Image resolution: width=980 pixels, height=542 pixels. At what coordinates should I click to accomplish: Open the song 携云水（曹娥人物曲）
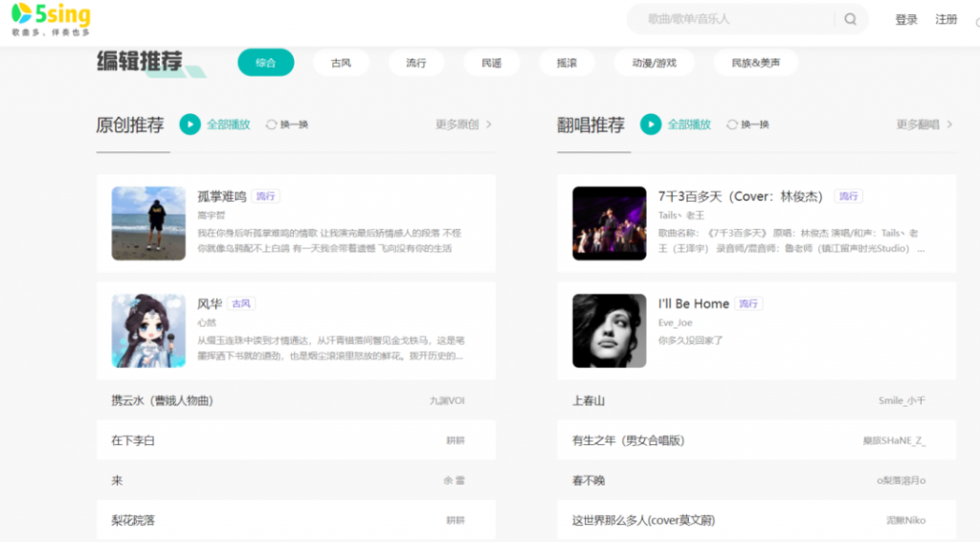pos(162,400)
